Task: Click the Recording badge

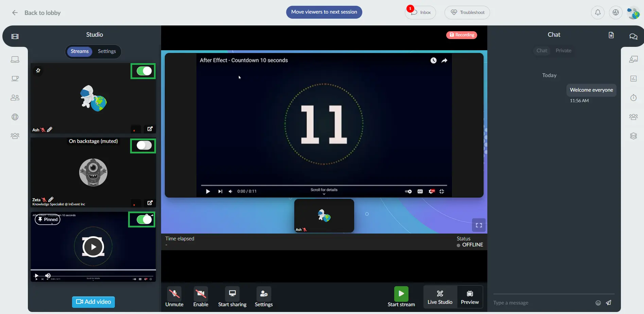Action: pos(462,35)
